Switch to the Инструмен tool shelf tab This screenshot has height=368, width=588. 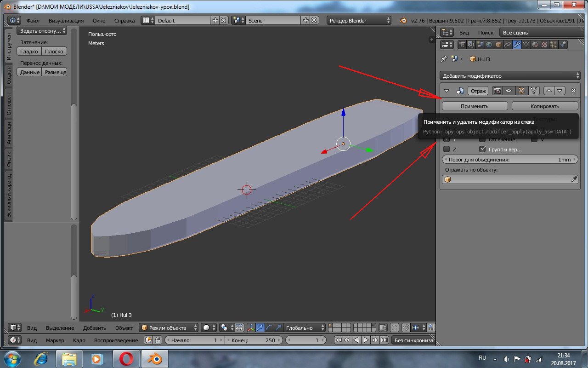pos(9,47)
